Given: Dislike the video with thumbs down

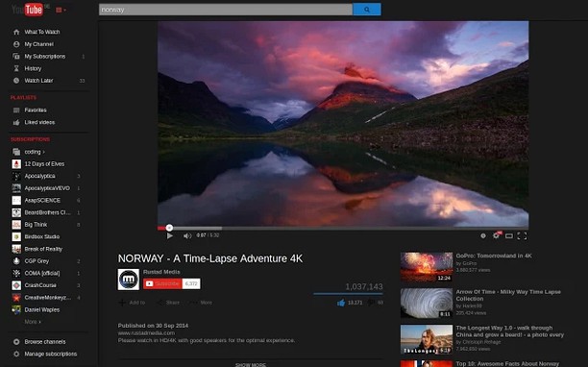Looking at the screenshot, I should pyautogui.click(x=371, y=303).
